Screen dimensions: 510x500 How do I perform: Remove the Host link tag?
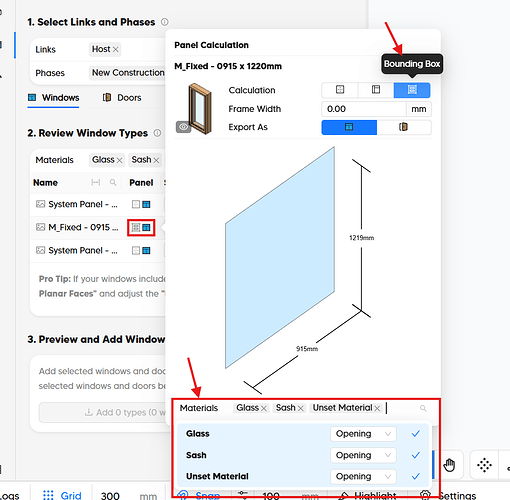click(115, 50)
